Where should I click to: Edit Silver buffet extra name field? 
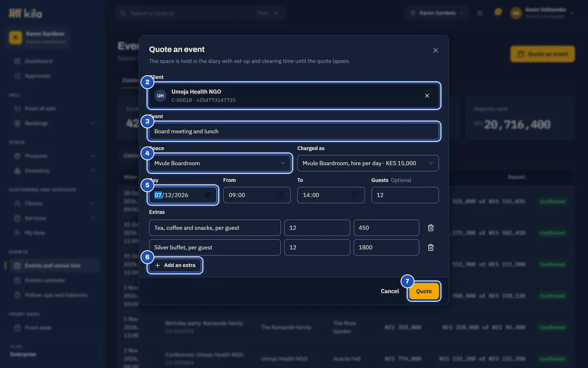coord(215,247)
